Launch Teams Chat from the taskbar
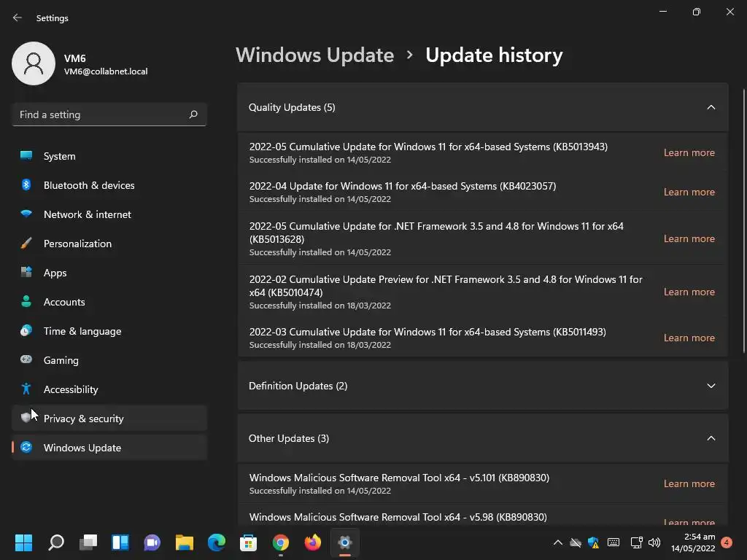 point(152,542)
